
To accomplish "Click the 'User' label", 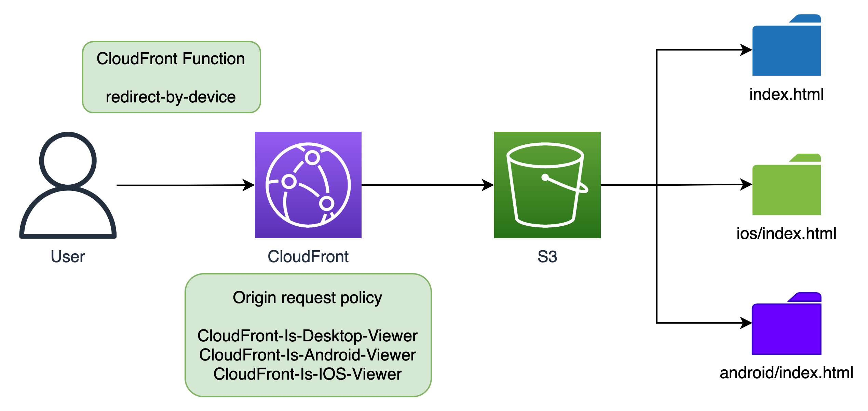I will point(68,256).
